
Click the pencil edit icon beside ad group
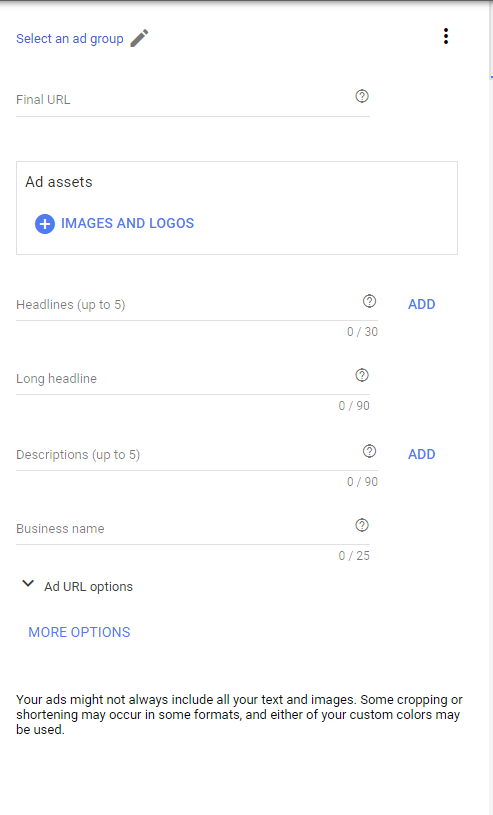pyautogui.click(x=139, y=38)
